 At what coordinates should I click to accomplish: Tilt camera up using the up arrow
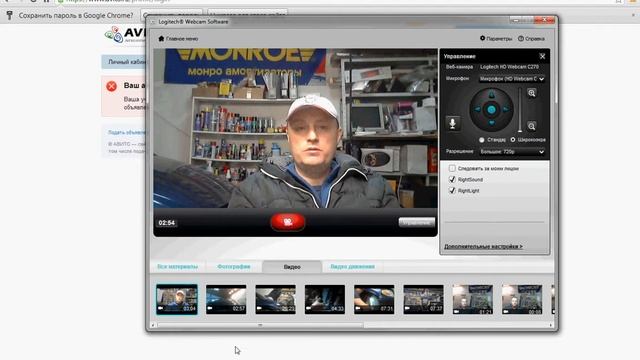point(491,95)
